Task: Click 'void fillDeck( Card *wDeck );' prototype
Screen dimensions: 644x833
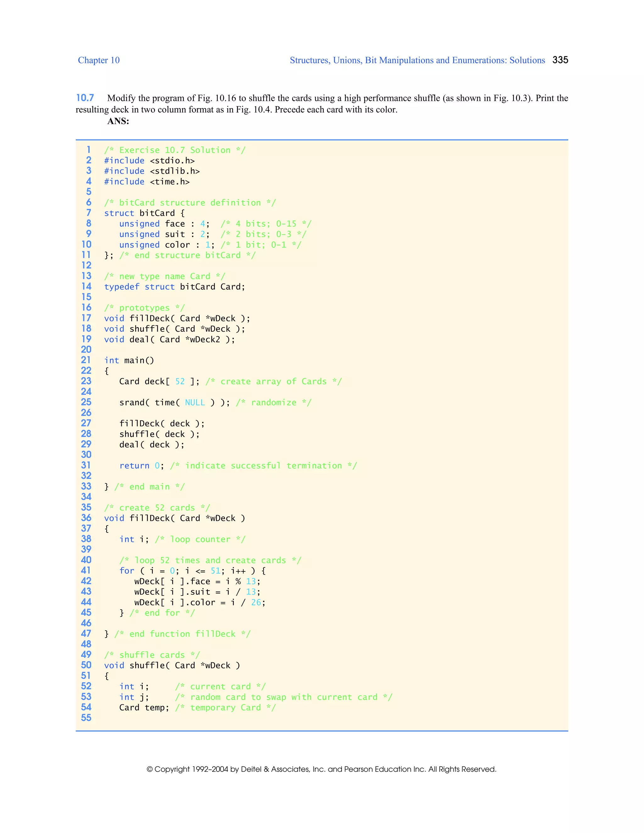Action: (x=177, y=318)
